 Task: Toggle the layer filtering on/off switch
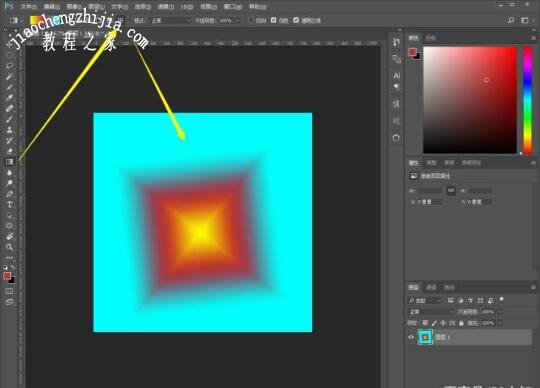pos(501,300)
